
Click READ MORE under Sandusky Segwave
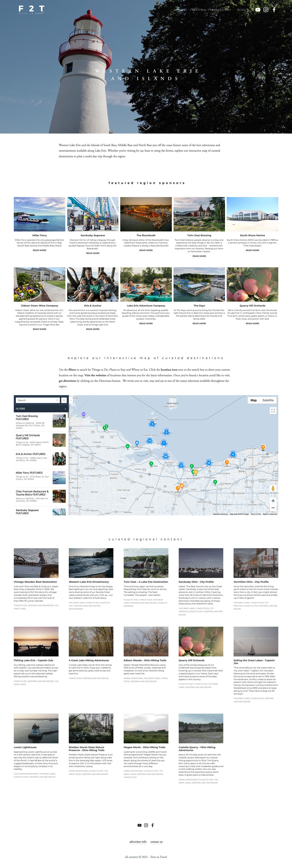pos(93,253)
